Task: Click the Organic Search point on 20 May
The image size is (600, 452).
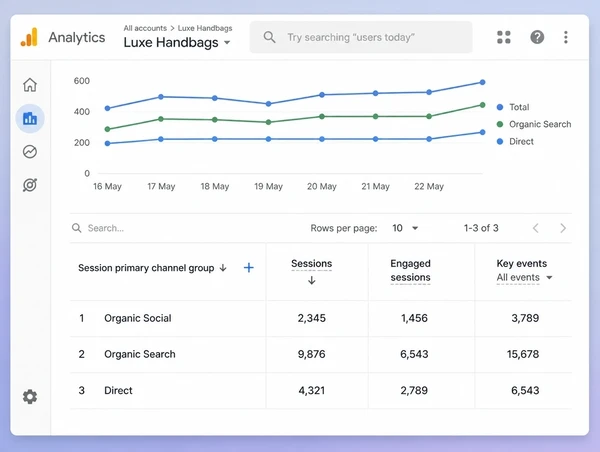Action: [322, 116]
